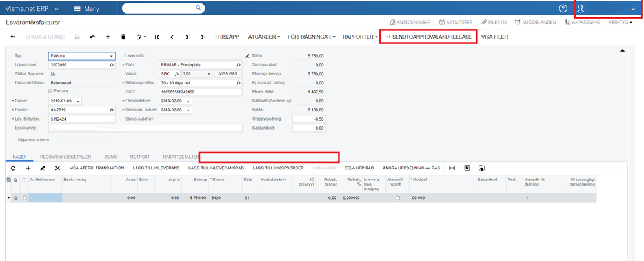Click Visa bas currency button
This screenshot has width=644, height=261.
click(x=228, y=74)
